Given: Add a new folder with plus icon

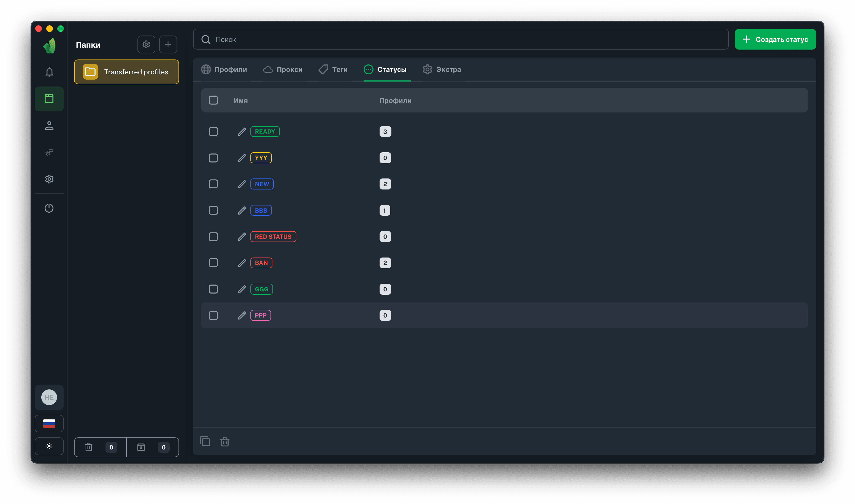Looking at the screenshot, I should coord(168,45).
